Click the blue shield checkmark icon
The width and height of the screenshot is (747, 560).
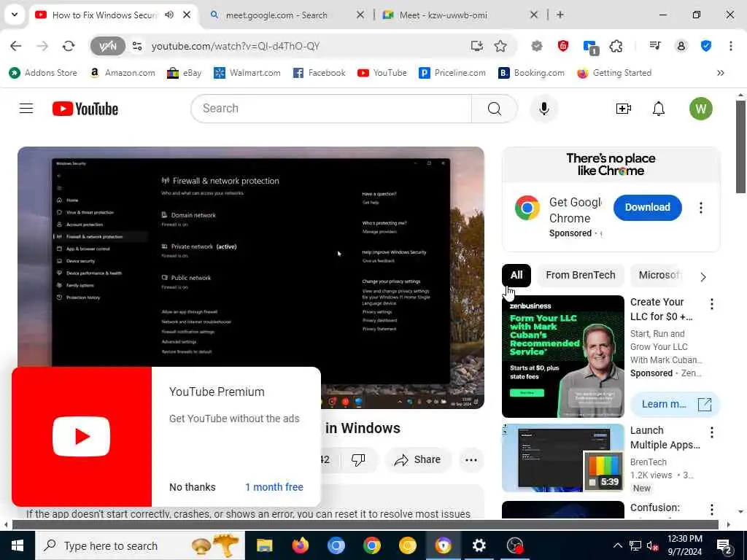click(x=706, y=46)
